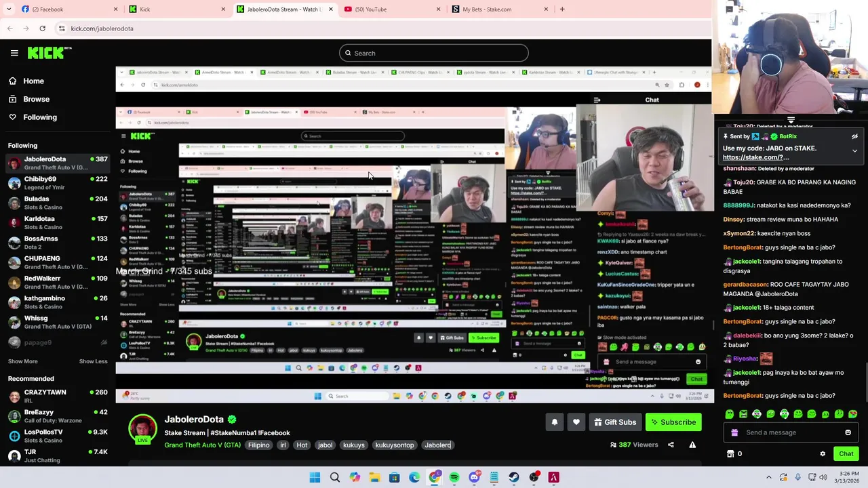868x488 pixels.
Task: Open File Explorer from the taskbar
Action: point(374,477)
